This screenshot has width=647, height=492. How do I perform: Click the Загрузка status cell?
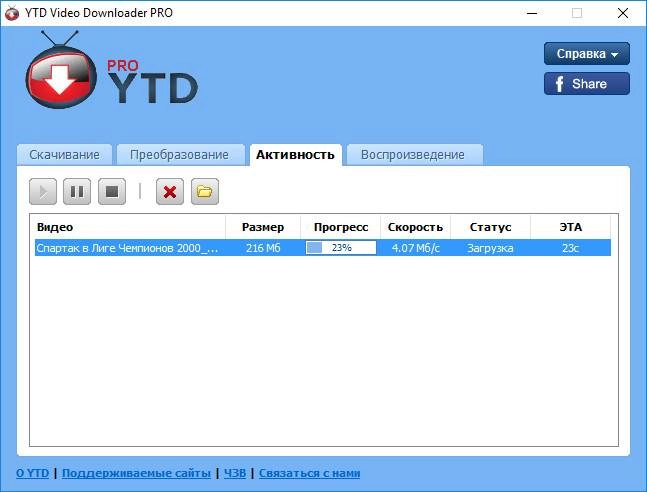coord(490,248)
